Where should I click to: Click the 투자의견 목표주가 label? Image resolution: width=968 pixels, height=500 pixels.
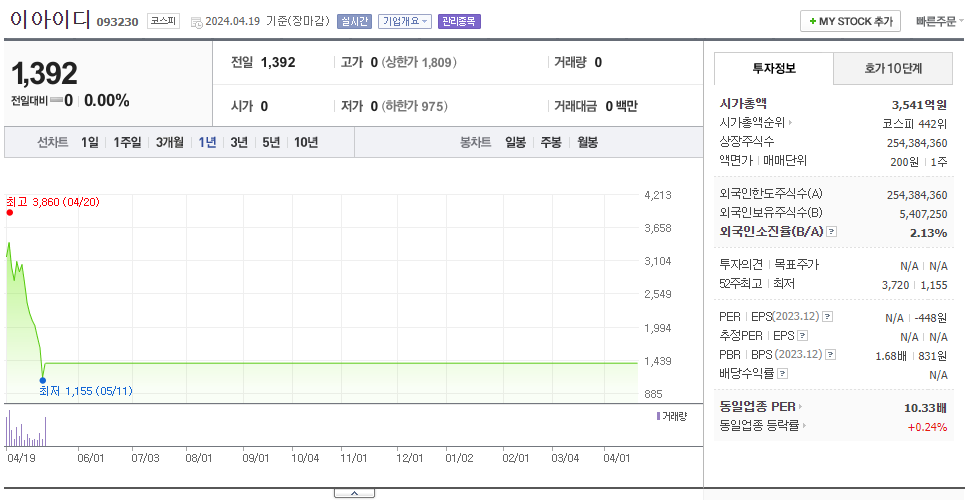[x=769, y=265]
